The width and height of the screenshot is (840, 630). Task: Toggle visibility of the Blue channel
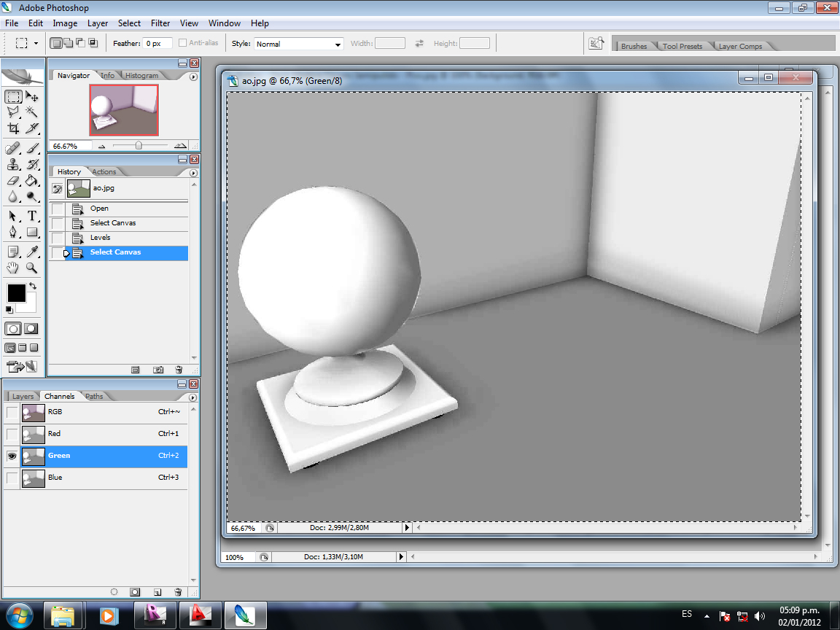point(12,478)
